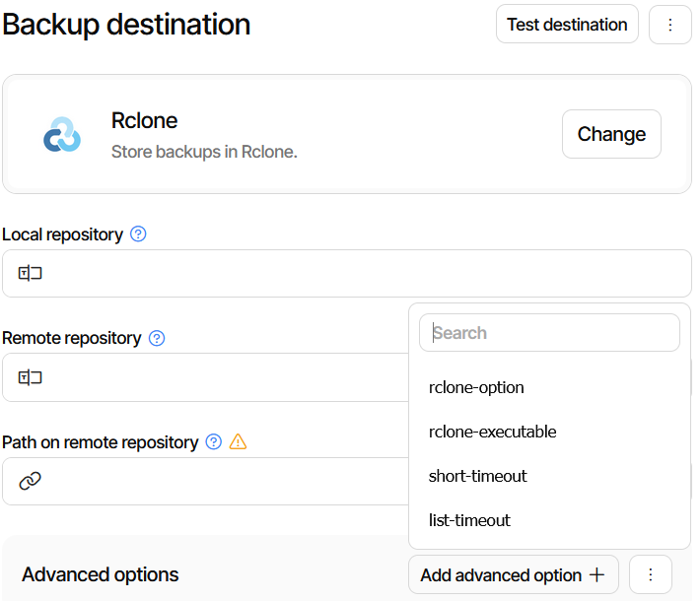Click the Rclone logo icon
The height and width of the screenshot is (601, 700).
pos(62,135)
